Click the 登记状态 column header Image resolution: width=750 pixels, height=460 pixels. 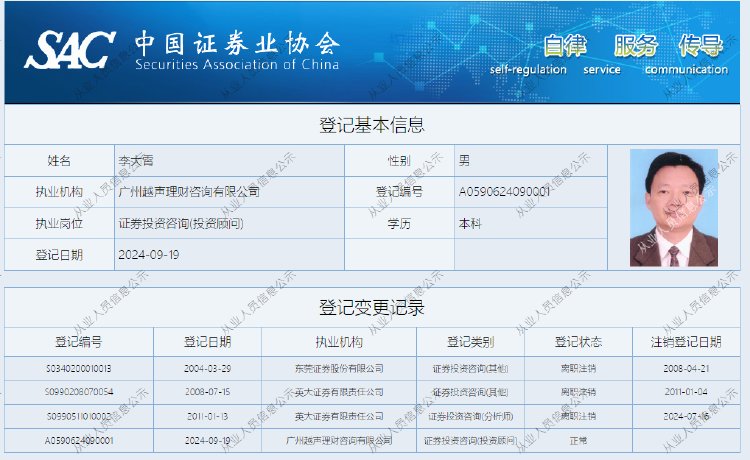pyautogui.click(x=578, y=342)
